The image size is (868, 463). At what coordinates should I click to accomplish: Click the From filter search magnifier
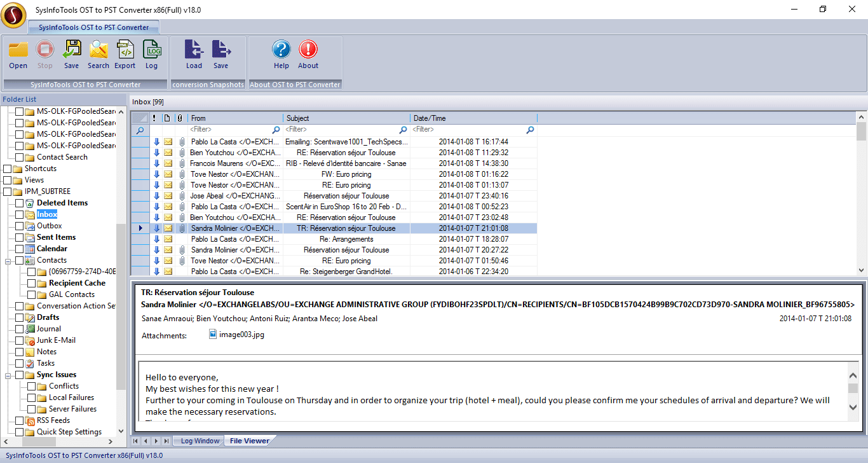click(x=276, y=130)
